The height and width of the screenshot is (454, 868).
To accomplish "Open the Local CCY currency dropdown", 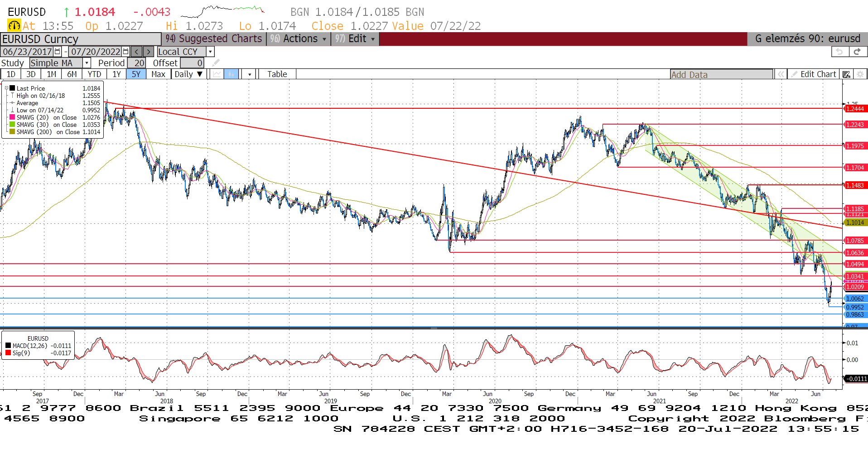I will pyautogui.click(x=210, y=52).
